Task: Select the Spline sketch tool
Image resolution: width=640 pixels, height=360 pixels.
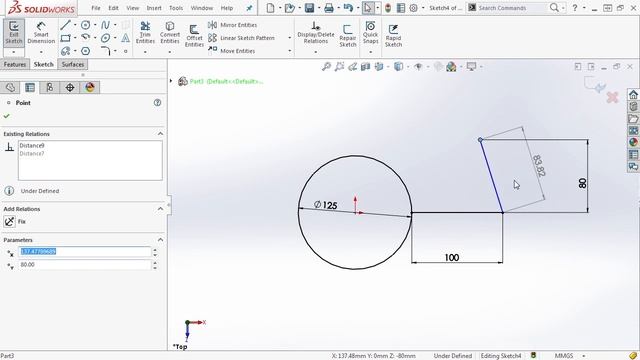Action: 105,25
